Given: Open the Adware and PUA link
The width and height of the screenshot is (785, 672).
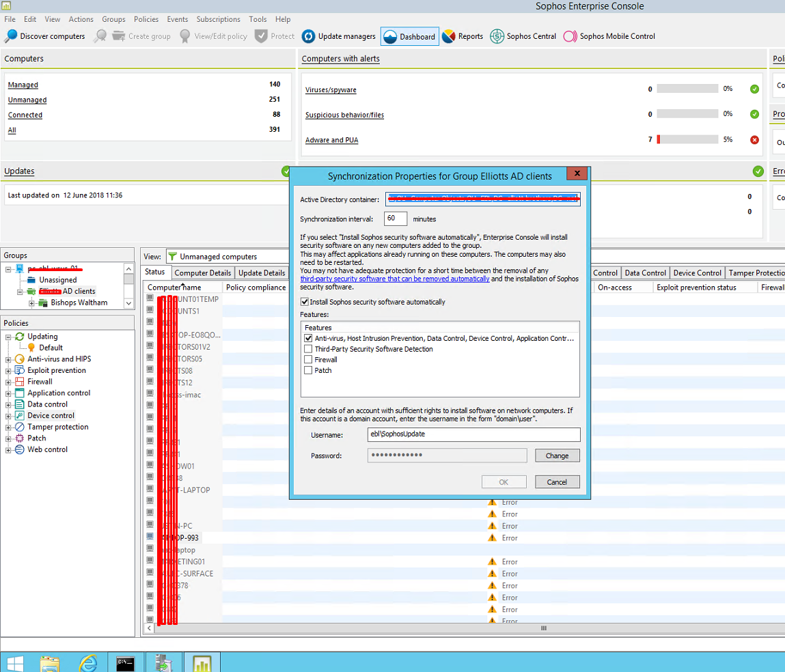Looking at the screenshot, I should pyautogui.click(x=332, y=139).
